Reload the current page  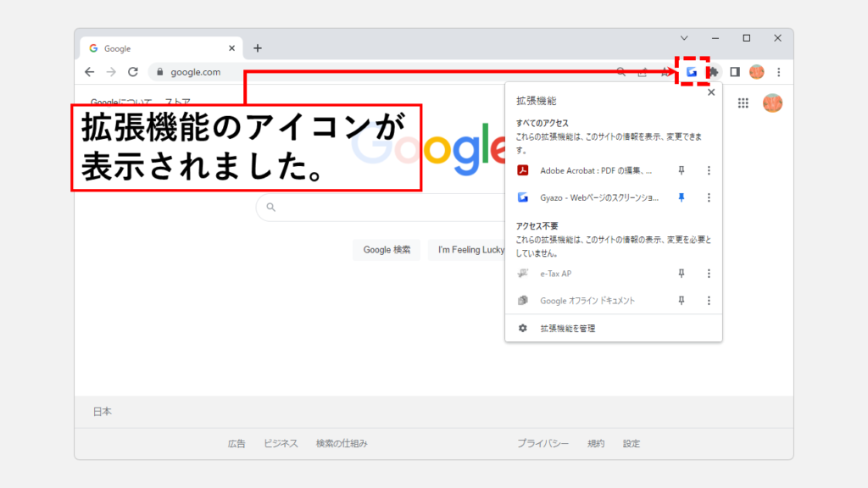coord(133,72)
